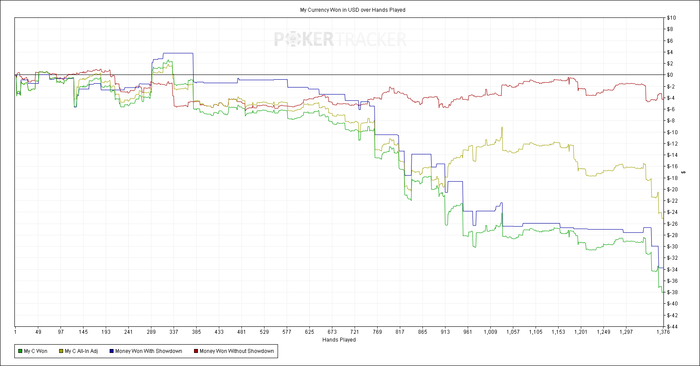The width and height of the screenshot is (700, 366).
Task: Click the 721 tick on the x-axis
Action: (x=354, y=332)
